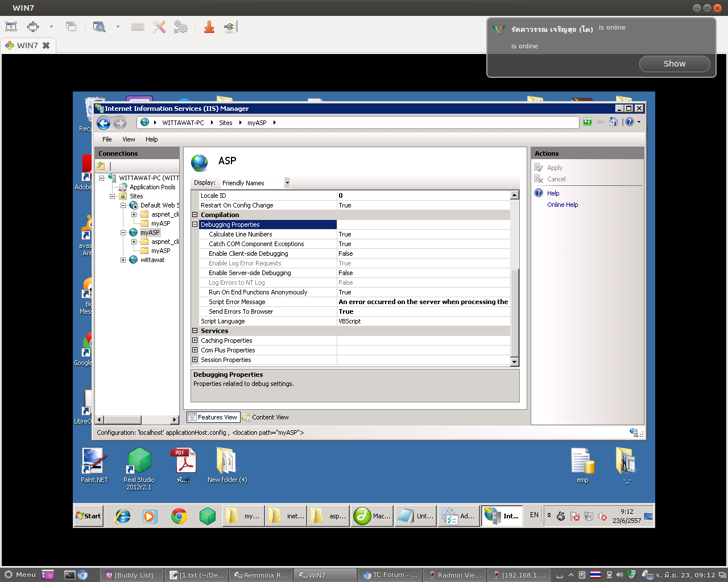Click the refresh page icon in IIS address bar
This screenshot has width=728, height=582.
pos(588,122)
